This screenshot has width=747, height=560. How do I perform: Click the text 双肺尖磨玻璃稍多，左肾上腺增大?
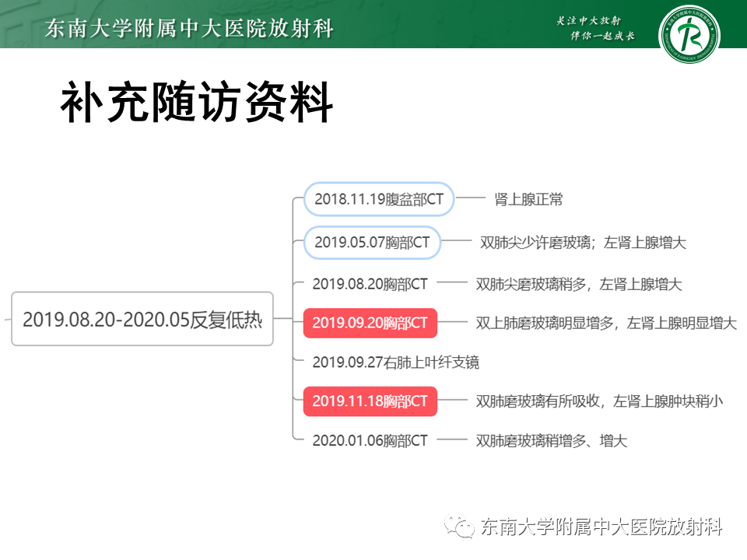pyautogui.click(x=579, y=285)
